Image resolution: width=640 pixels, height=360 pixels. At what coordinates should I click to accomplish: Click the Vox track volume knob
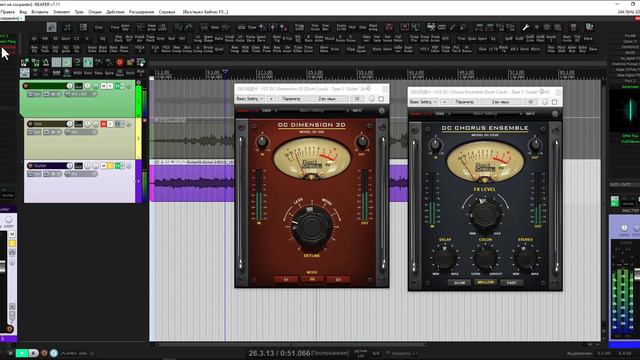[x=69, y=124]
